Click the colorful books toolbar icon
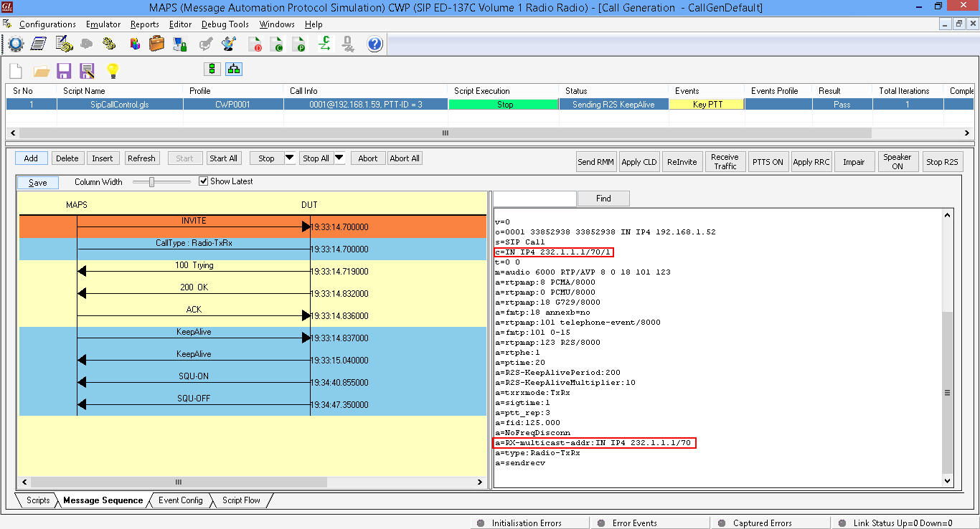 coord(135,44)
